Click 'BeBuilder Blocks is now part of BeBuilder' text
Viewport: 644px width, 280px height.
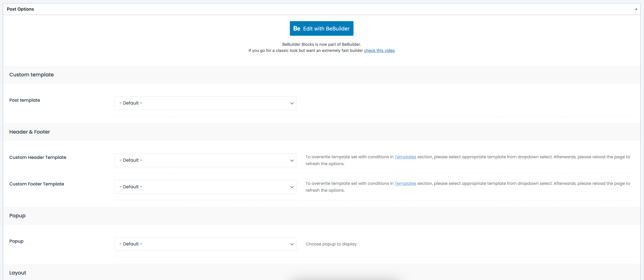click(x=322, y=44)
